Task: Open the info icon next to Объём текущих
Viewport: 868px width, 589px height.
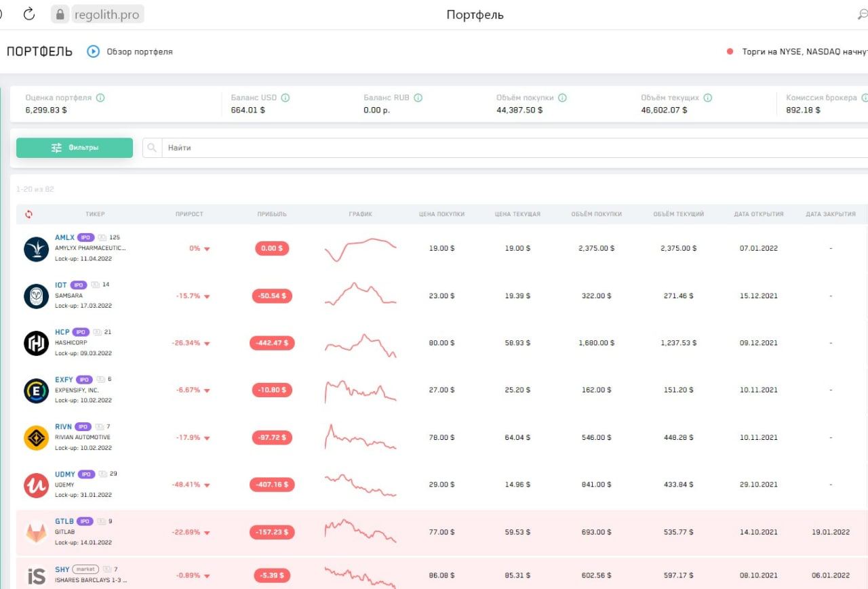Action: [x=707, y=98]
